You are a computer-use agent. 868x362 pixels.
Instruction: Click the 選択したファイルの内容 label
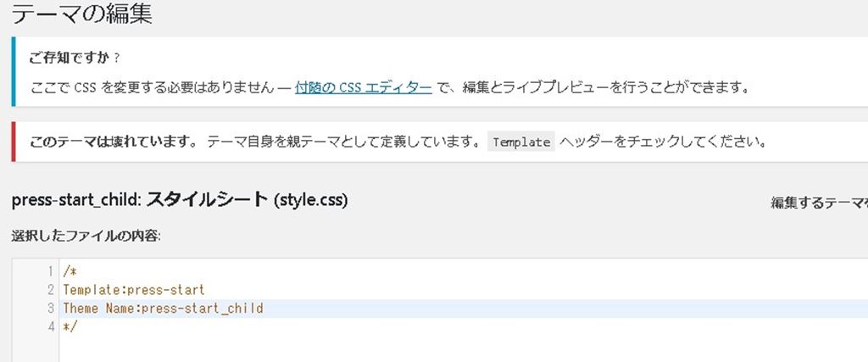[86, 235]
